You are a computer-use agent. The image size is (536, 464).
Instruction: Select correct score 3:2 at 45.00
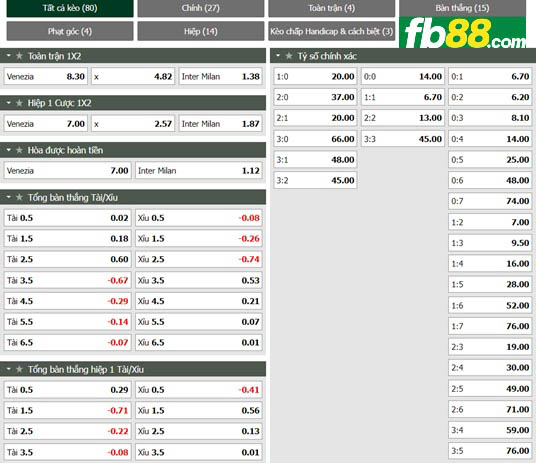[x=315, y=180]
